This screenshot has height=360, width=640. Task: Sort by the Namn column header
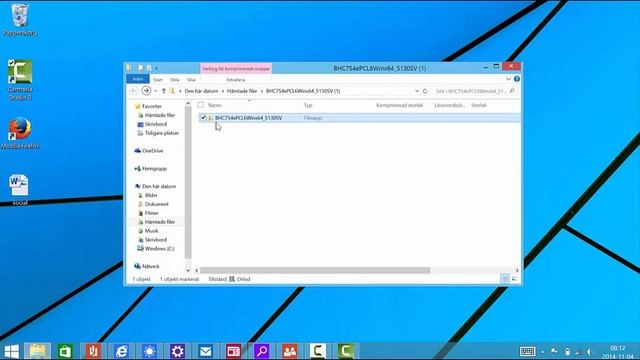pyautogui.click(x=215, y=105)
